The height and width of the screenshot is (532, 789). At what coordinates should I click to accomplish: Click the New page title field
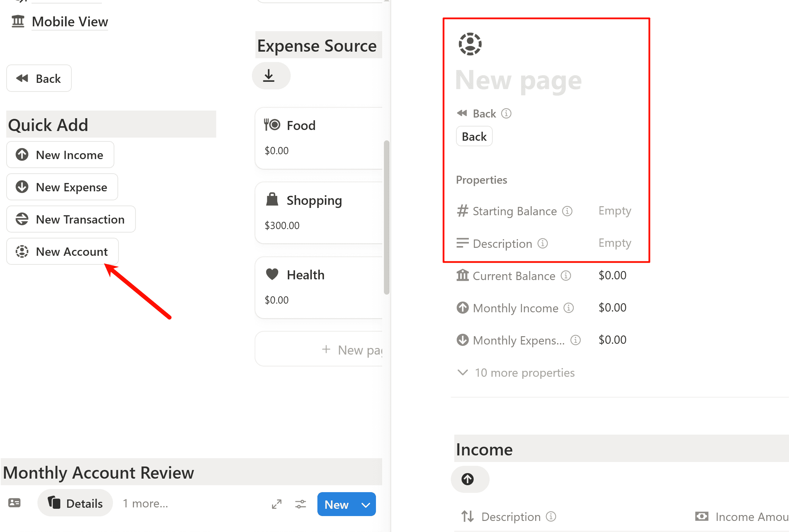518,80
